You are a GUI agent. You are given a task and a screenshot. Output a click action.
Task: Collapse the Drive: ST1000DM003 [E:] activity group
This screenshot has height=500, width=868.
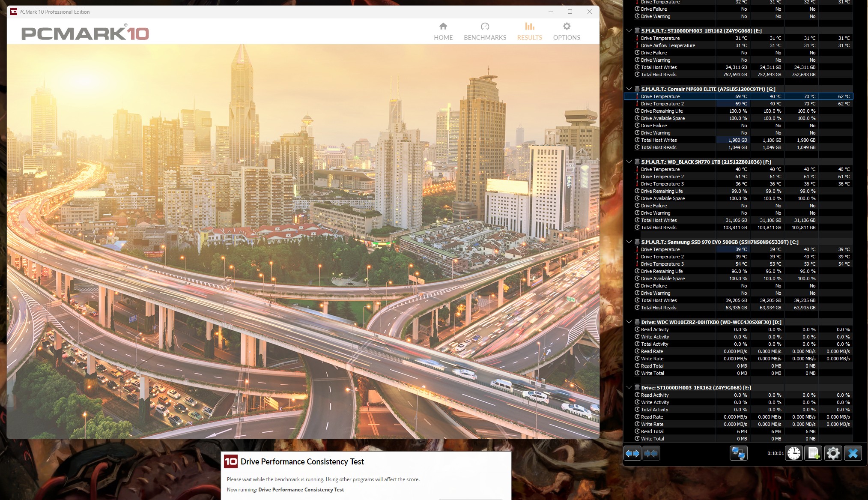629,388
